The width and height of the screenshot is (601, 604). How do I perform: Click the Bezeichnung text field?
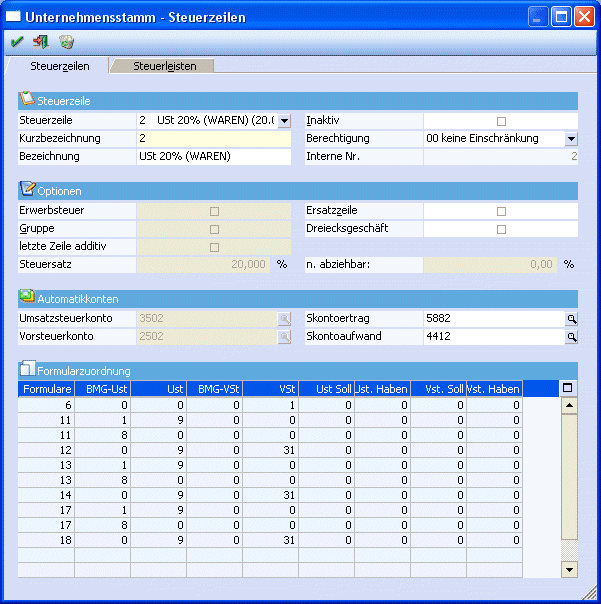[x=213, y=156]
